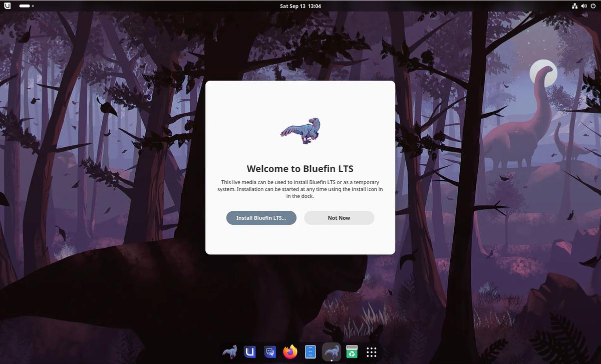
Task: Open the U-logo app from the dock
Action: (x=250, y=352)
